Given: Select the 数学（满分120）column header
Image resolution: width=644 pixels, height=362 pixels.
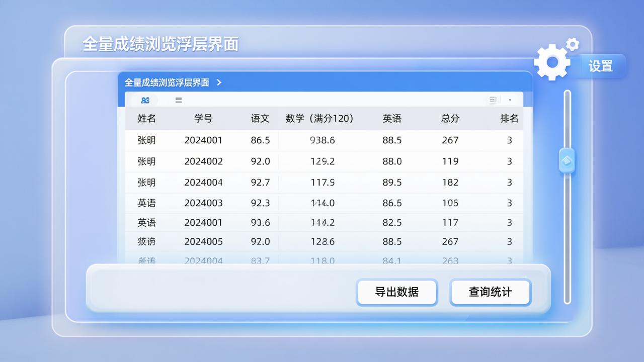Looking at the screenshot, I should point(319,119).
